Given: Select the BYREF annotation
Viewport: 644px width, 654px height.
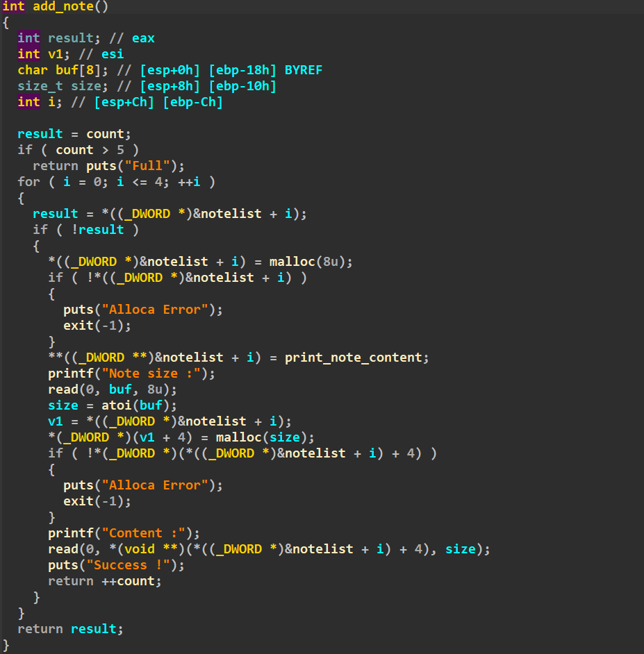Looking at the screenshot, I should coord(304,70).
